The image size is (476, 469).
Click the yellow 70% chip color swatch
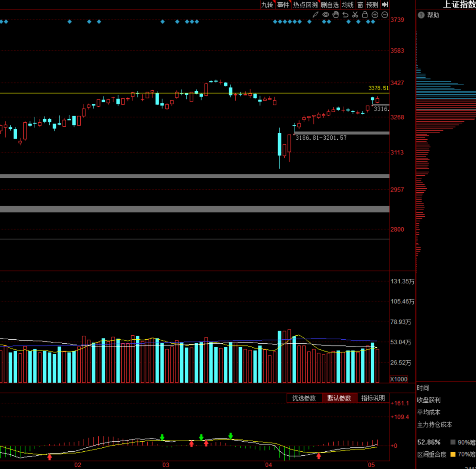[453, 454]
